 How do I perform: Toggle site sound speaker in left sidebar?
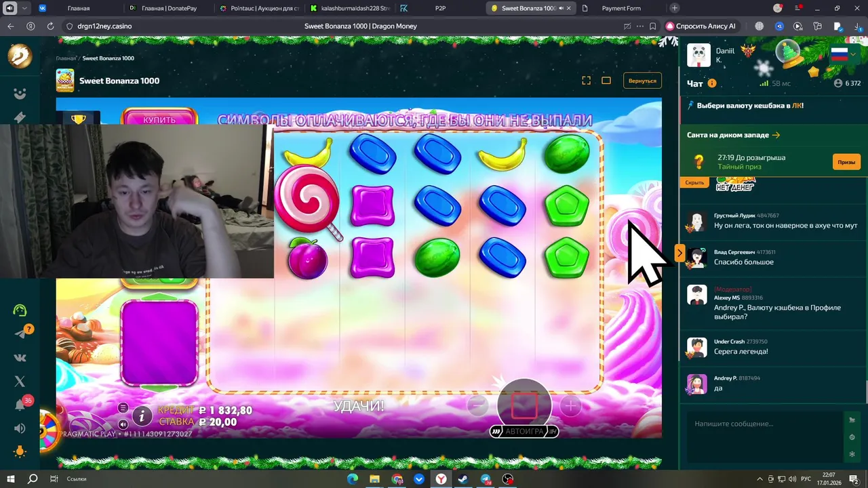click(20, 428)
